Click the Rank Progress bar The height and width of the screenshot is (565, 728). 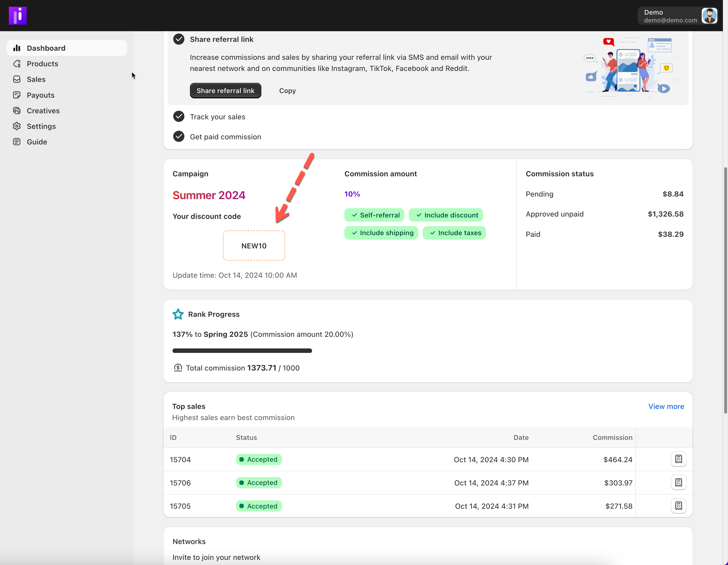click(242, 351)
